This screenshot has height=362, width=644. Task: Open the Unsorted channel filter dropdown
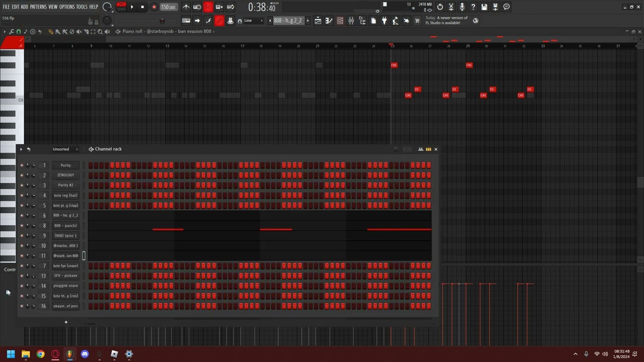65,149
